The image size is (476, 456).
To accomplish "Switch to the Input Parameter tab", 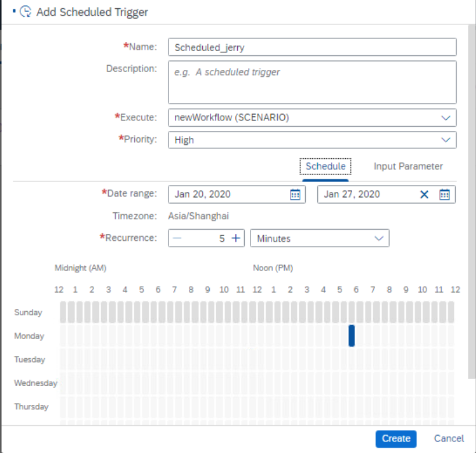I will point(408,166).
